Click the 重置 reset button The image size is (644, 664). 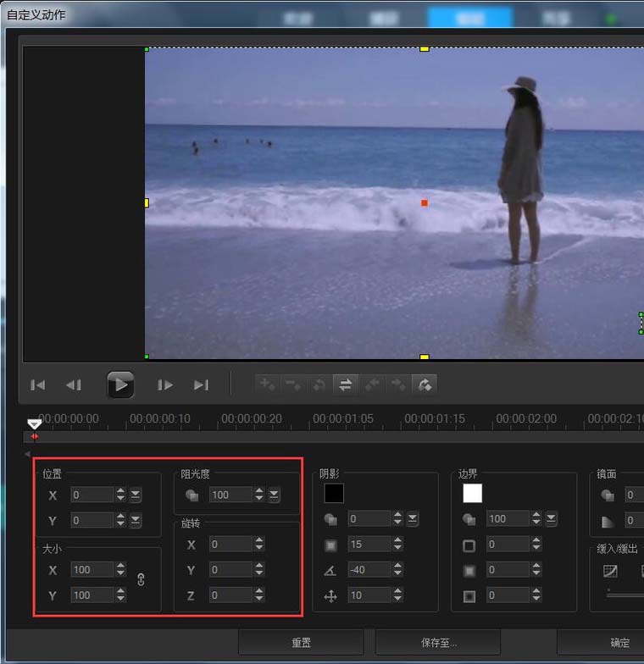pos(302,642)
